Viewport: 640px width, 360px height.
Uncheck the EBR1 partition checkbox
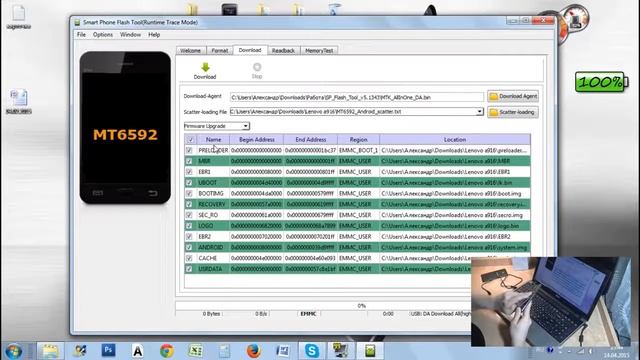[189, 172]
